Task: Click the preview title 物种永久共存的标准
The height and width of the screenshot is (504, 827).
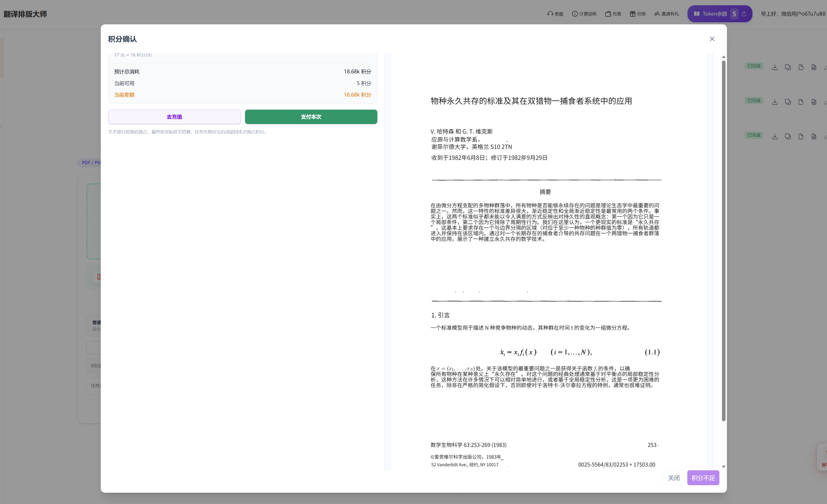Action: pos(531,101)
